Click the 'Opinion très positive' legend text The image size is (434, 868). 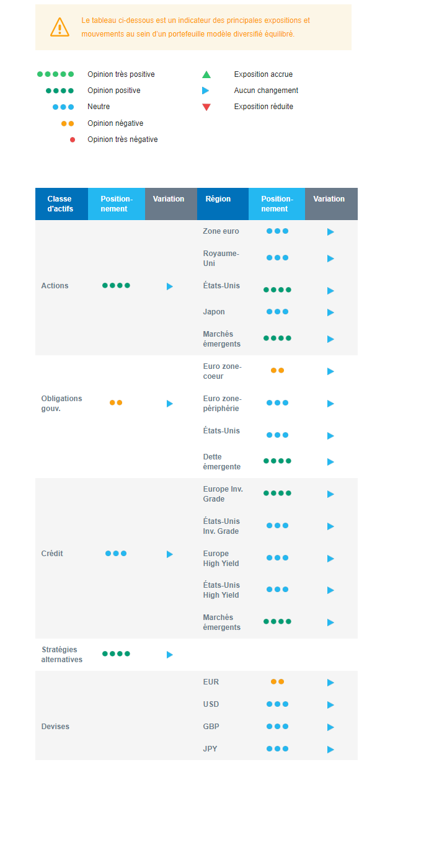click(121, 74)
